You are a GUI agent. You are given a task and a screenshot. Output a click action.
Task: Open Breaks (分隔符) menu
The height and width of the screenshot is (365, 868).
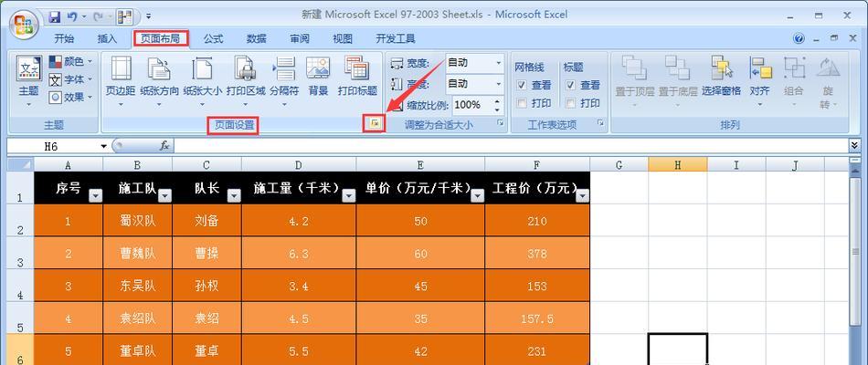coord(284,82)
